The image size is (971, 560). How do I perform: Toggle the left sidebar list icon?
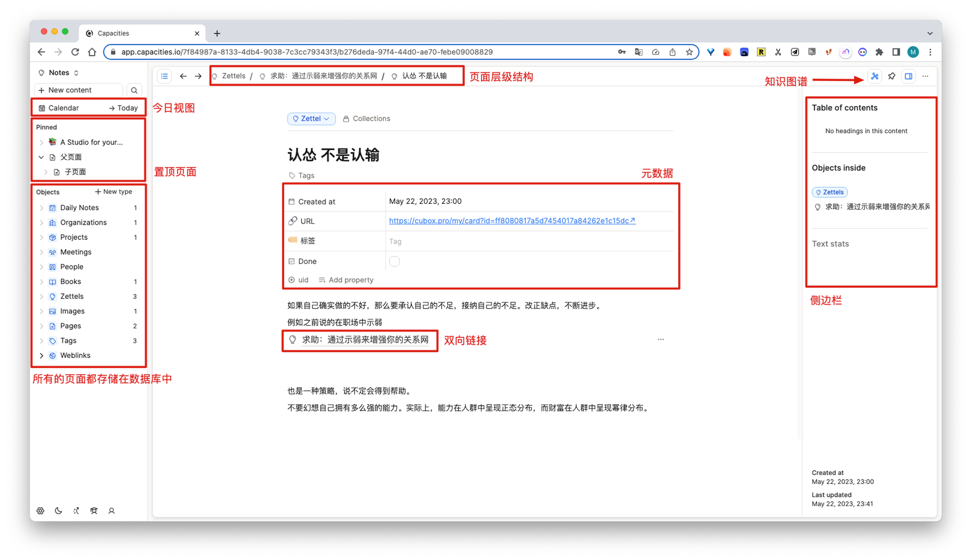point(165,76)
